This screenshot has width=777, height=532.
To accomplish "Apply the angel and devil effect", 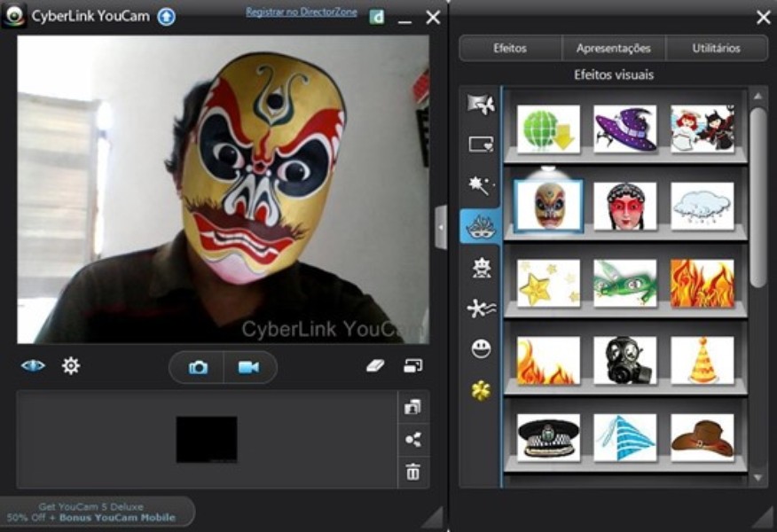I will coord(702,129).
